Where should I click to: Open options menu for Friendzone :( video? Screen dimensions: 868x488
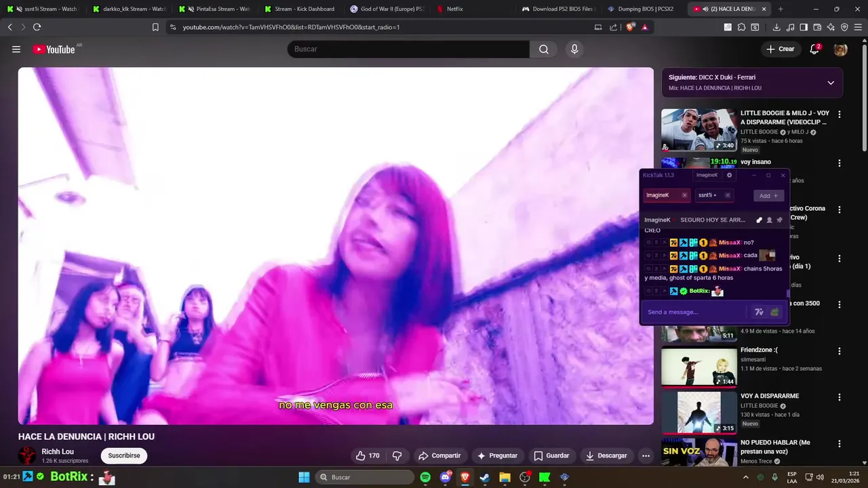pos(840,351)
